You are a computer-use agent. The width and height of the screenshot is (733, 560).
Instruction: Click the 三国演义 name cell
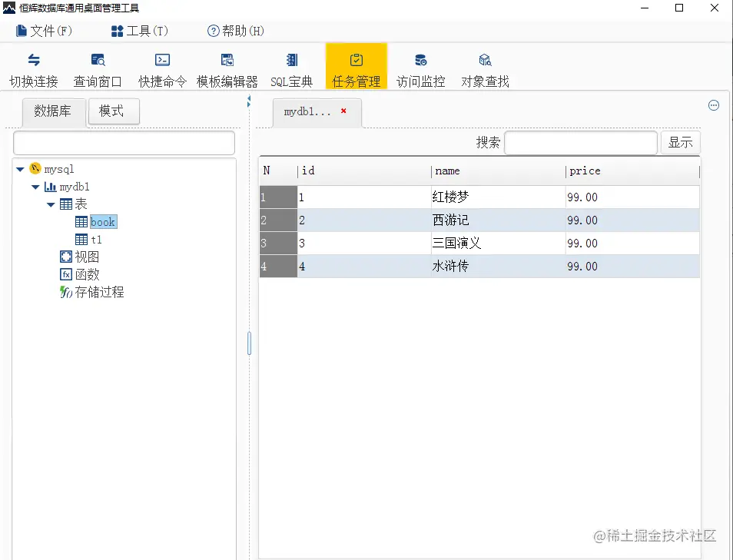click(x=499, y=243)
